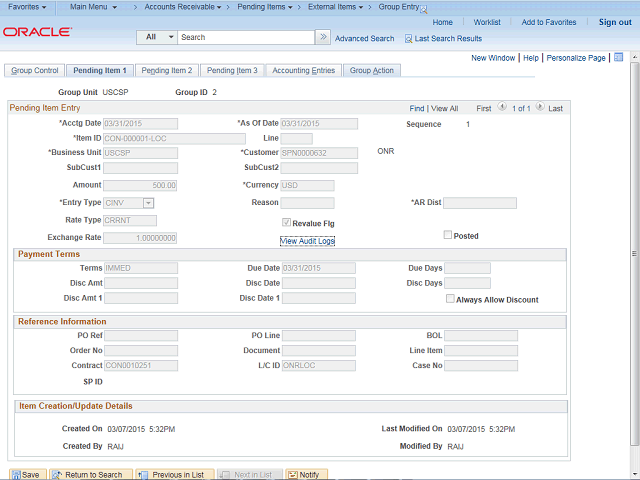Click the Find link in Pending Item Entry
Image resolution: width=640 pixels, height=480 pixels.
pyautogui.click(x=417, y=108)
